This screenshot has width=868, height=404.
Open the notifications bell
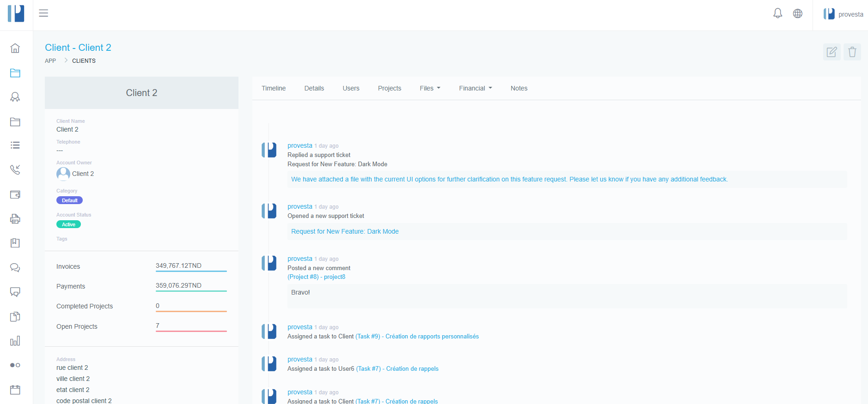(x=777, y=13)
